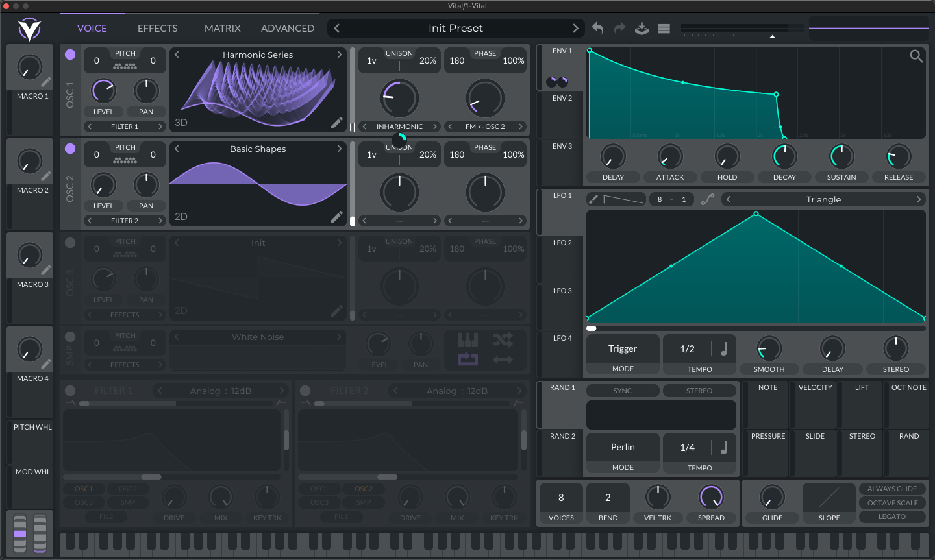The height and width of the screenshot is (560, 935).
Task: Click the sampler random shuffle icon
Action: click(x=503, y=339)
